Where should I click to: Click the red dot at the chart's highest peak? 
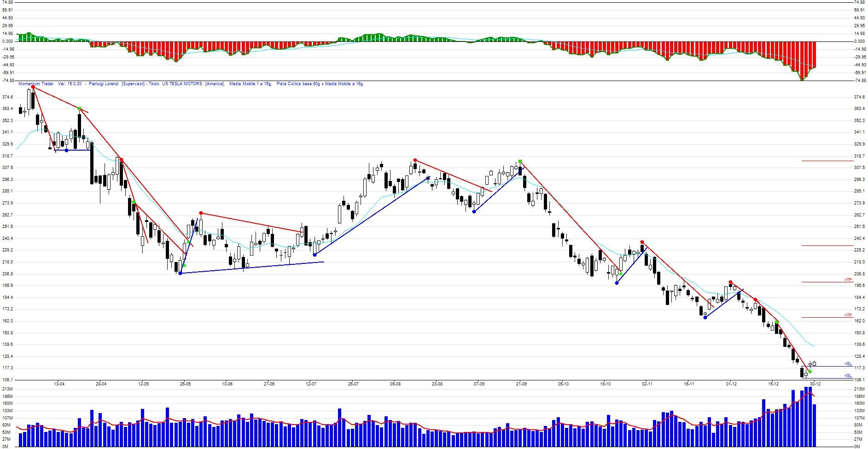(x=32, y=87)
